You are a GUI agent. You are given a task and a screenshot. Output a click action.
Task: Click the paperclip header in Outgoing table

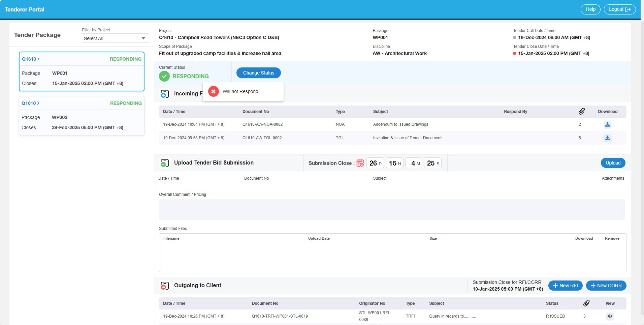point(586,303)
